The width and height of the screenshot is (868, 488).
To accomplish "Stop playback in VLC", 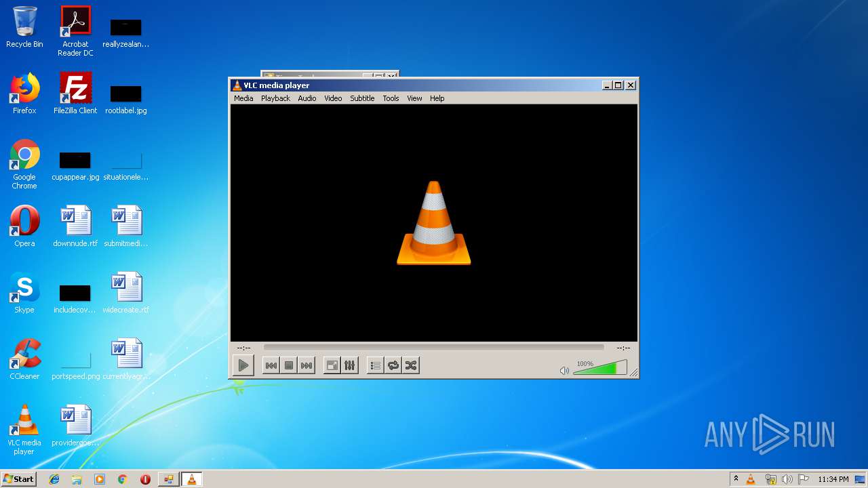I will click(x=289, y=365).
